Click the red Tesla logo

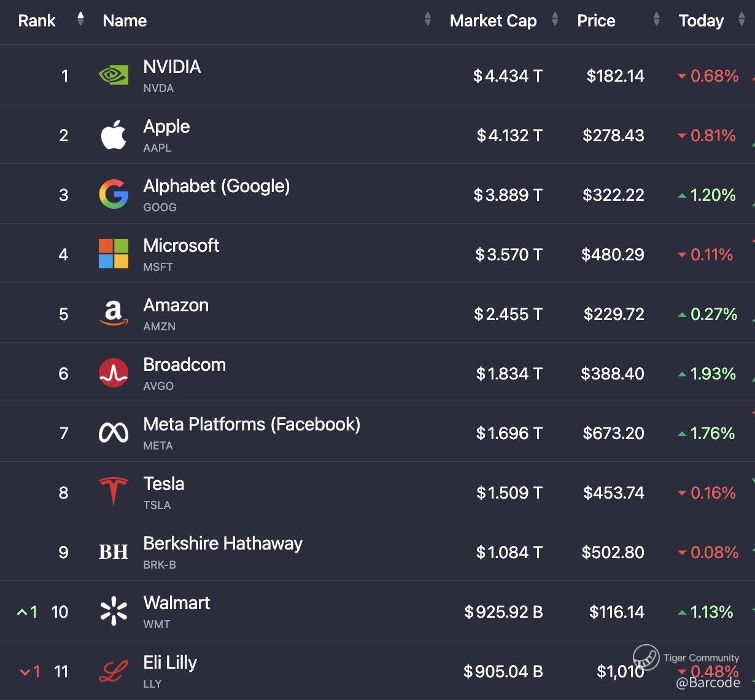coord(114,491)
